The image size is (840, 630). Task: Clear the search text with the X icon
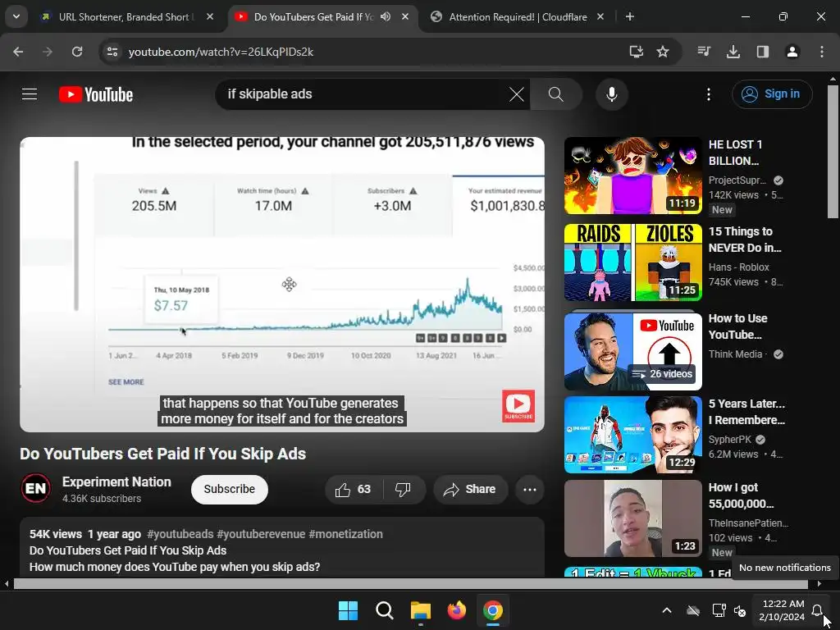pos(517,94)
